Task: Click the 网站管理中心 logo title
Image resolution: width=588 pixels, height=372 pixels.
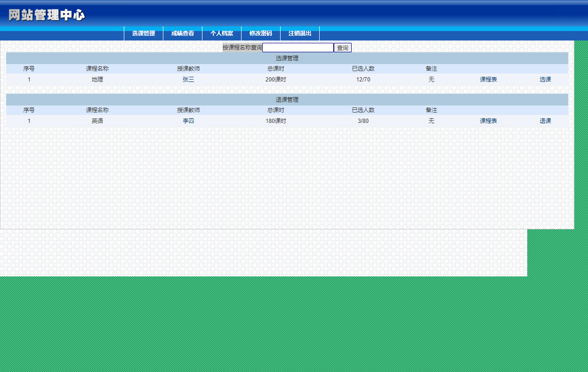Action: tap(47, 15)
